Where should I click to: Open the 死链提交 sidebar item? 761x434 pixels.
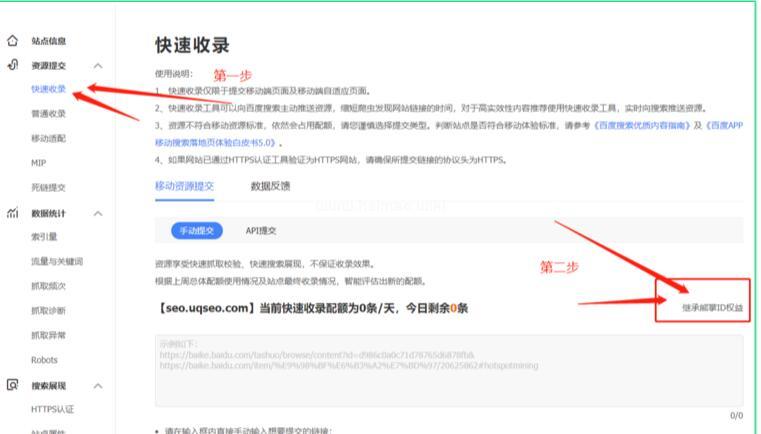click(49, 187)
